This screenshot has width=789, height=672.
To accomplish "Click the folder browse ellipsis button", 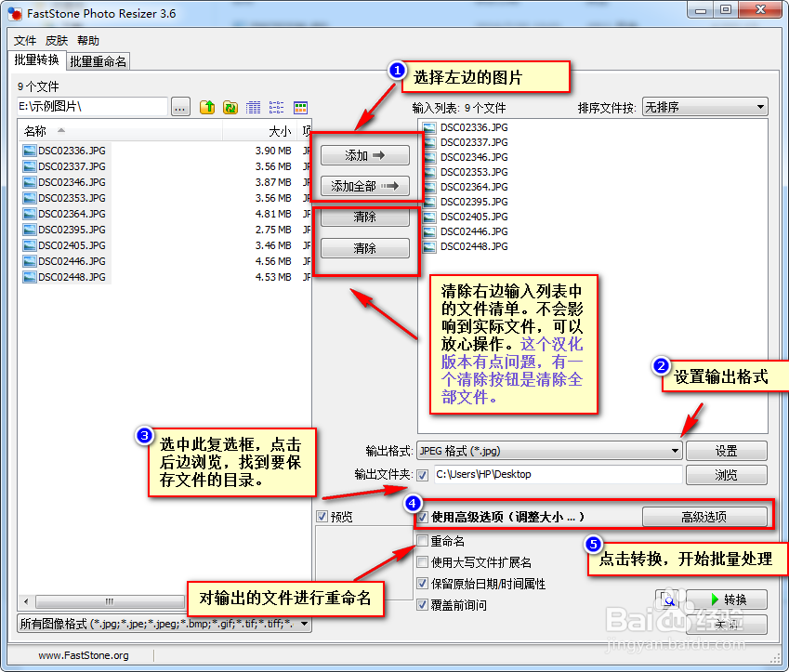I will (180, 107).
